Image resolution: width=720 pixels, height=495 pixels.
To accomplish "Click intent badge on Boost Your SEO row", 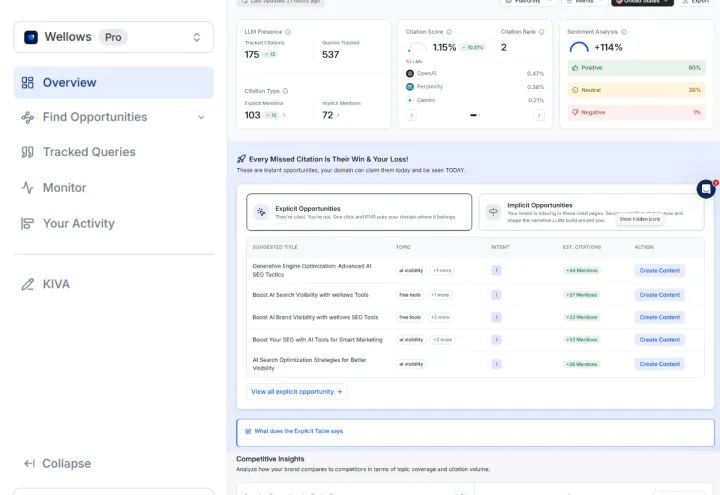I will 496,340.
